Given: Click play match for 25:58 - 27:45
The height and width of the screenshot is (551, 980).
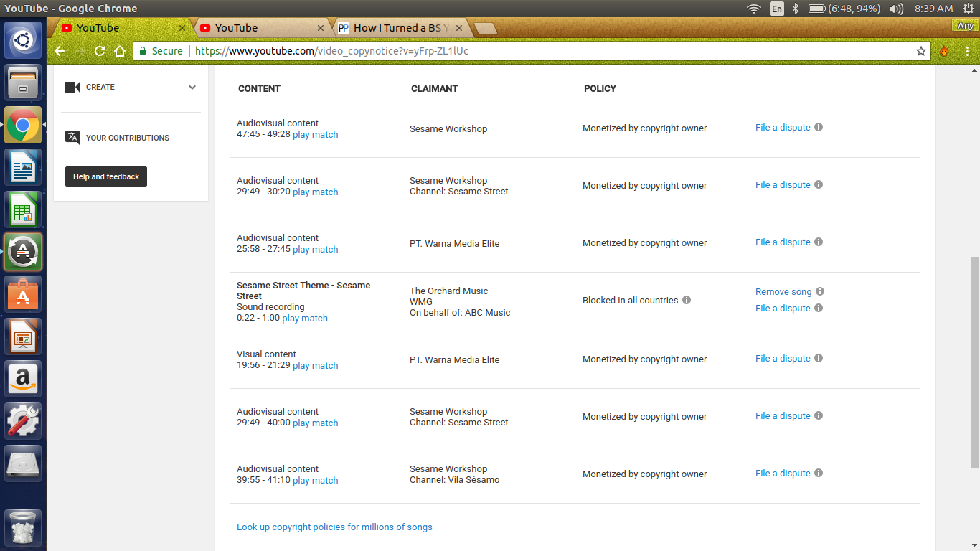Looking at the screenshot, I should [x=316, y=250].
